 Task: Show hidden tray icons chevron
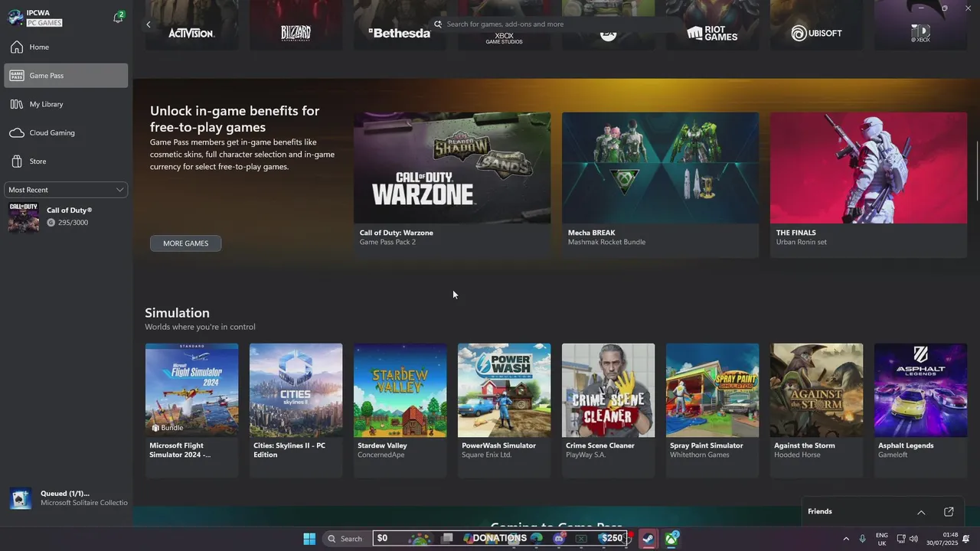pos(846,539)
